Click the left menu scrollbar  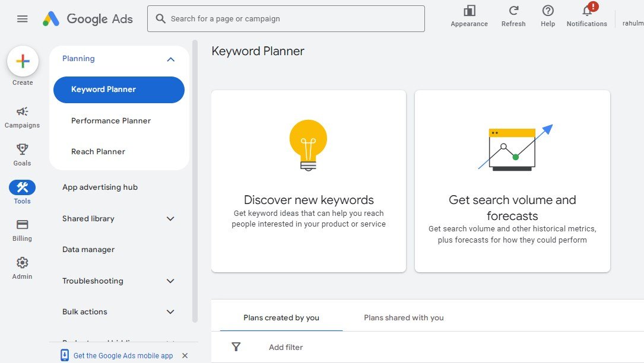pos(195,181)
